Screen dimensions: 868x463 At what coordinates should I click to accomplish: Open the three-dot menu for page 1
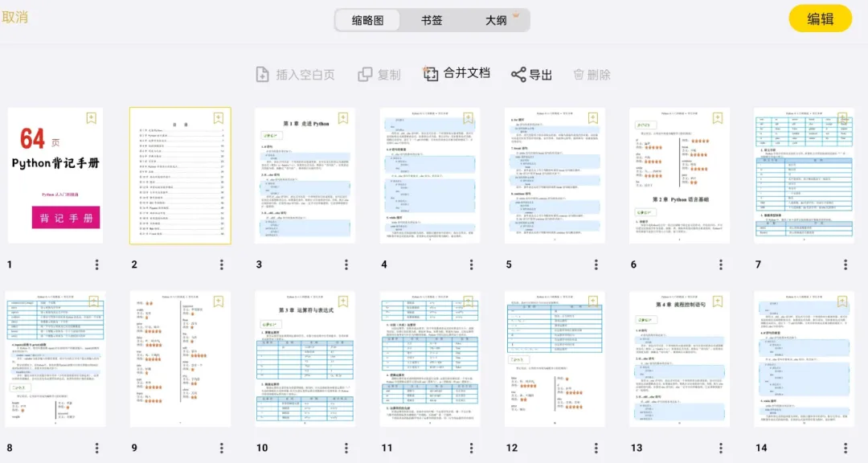tap(97, 264)
